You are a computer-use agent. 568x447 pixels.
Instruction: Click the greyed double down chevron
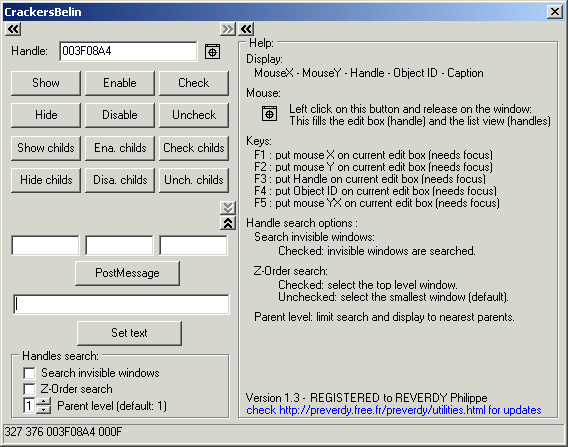[x=228, y=208]
